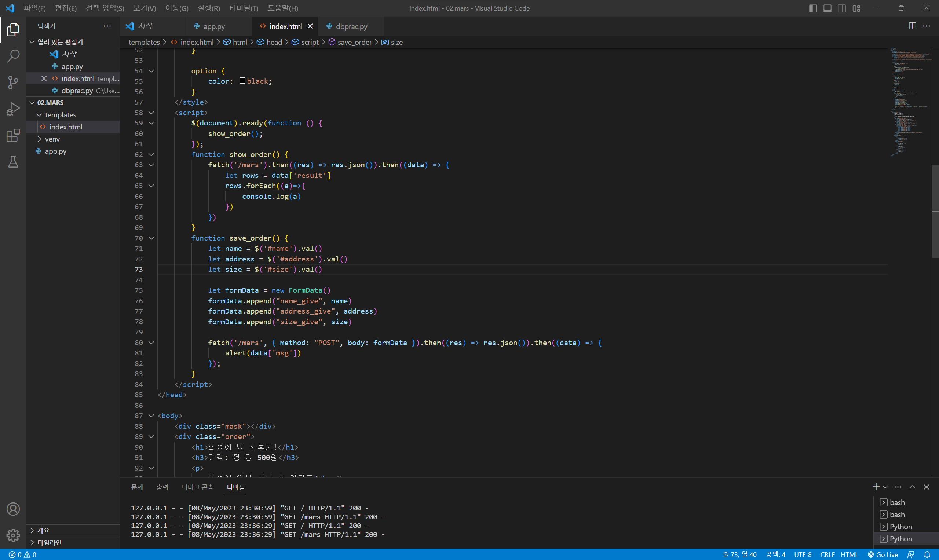Change the CRLF end of line sequence
Screen dimensions: 939x560
pyautogui.click(x=827, y=554)
